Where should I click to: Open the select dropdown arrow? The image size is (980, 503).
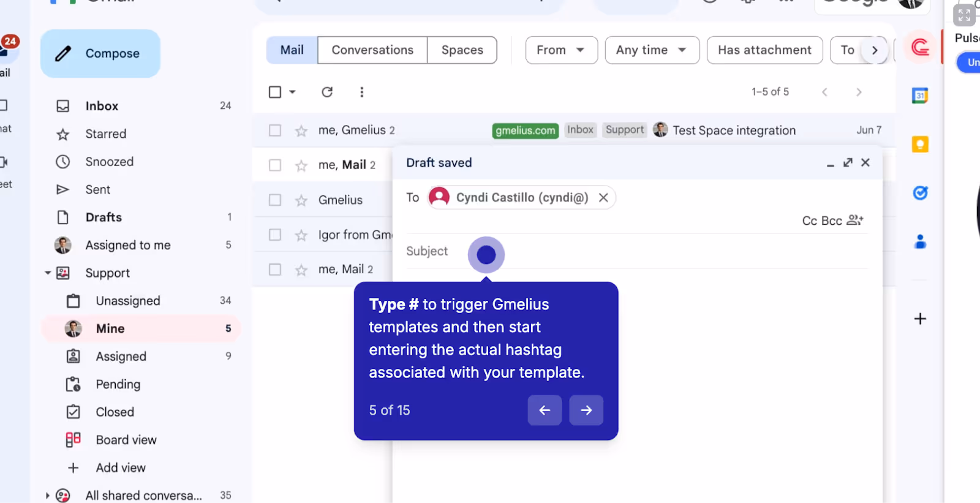[292, 92]
